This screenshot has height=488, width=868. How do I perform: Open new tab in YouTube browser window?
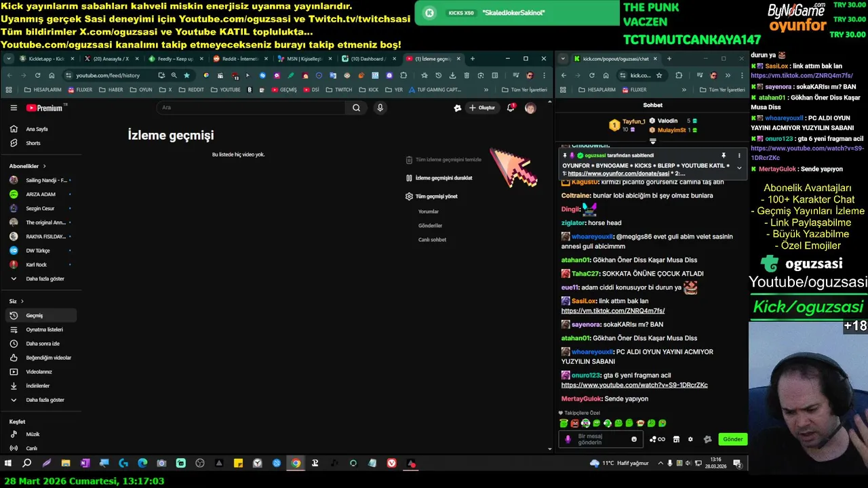[473, 59]
